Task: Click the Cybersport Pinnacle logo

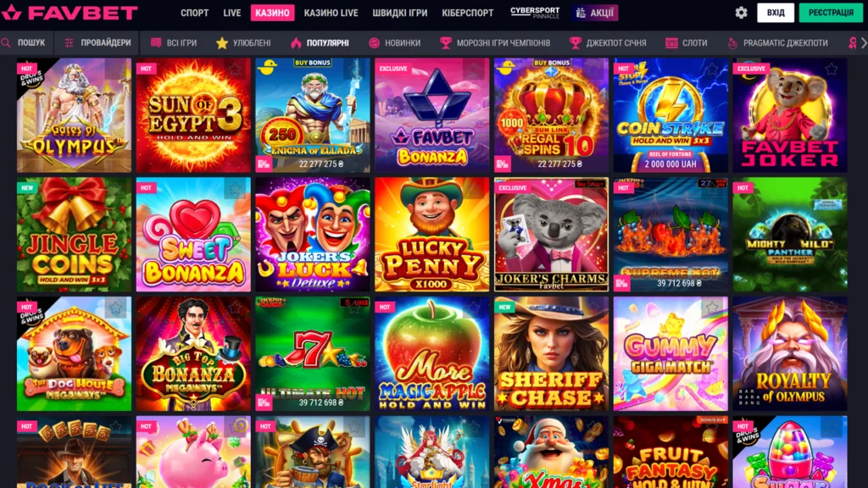Action: click(535, 13)
